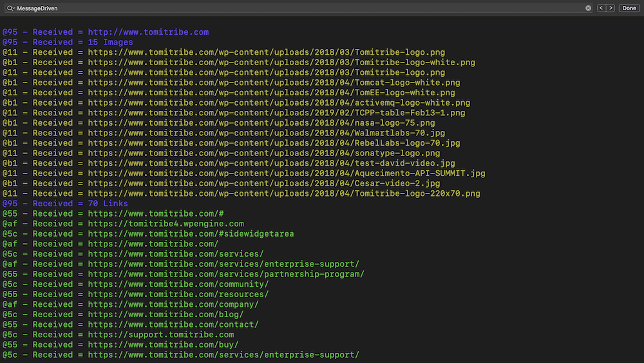Viewport: 644px width, 363px height.
Task: Click the RebelLabs-logo-70.jpg URL line
Action: pos(231,143)
